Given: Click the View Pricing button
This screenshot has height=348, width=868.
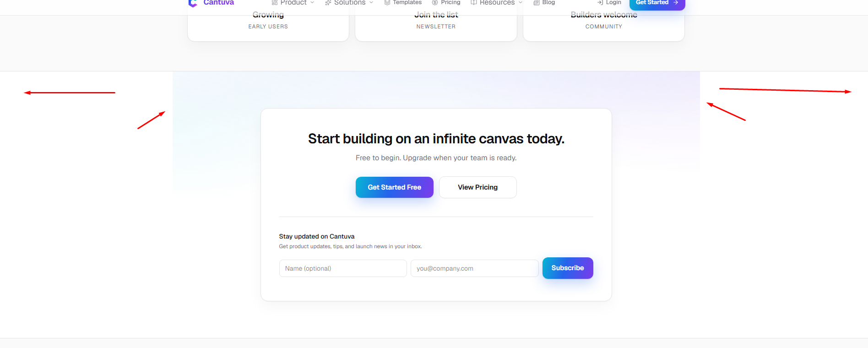Looking at the screenshot, I should (478, 187).
